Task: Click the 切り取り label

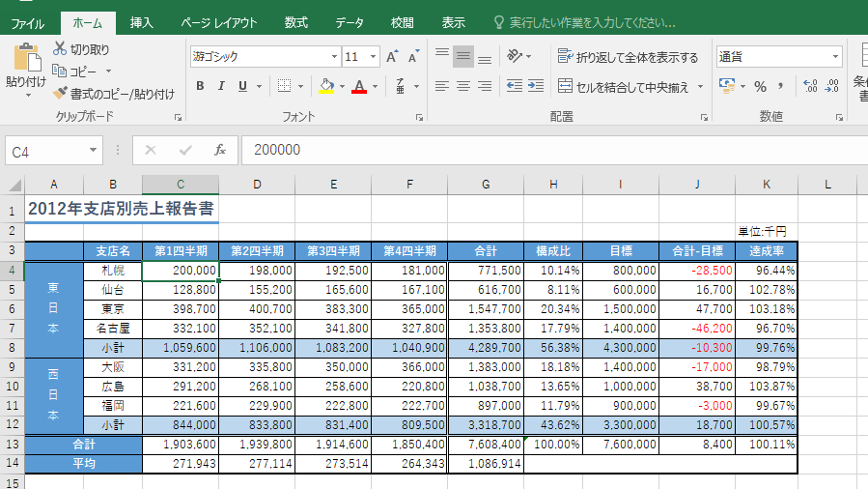Action: click(90, 49)
